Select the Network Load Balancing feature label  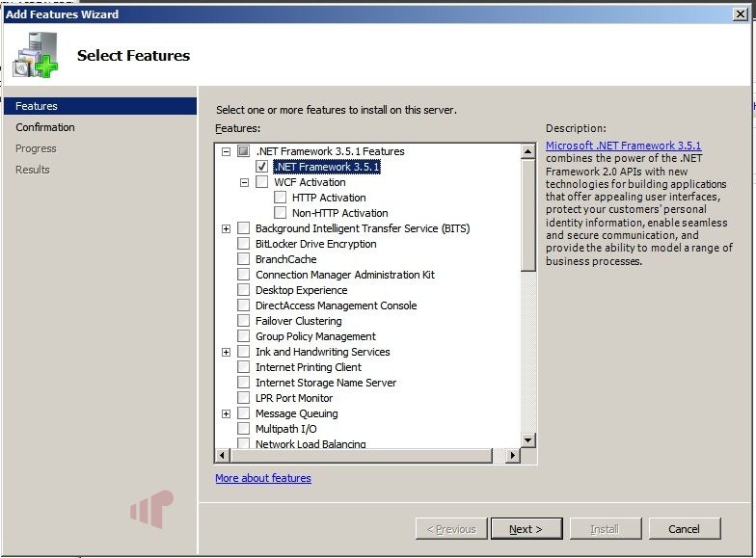point(310,443)
